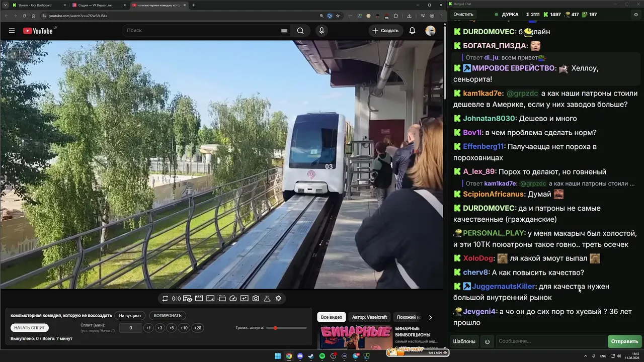Viewport: 644px width, 362px height.
Task: Click Очистить in Merged Chat
Action: point(463,15)
